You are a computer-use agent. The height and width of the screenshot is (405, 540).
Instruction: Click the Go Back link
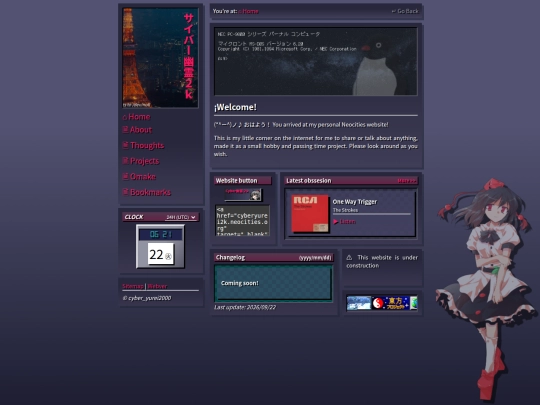tap(405, 11)
